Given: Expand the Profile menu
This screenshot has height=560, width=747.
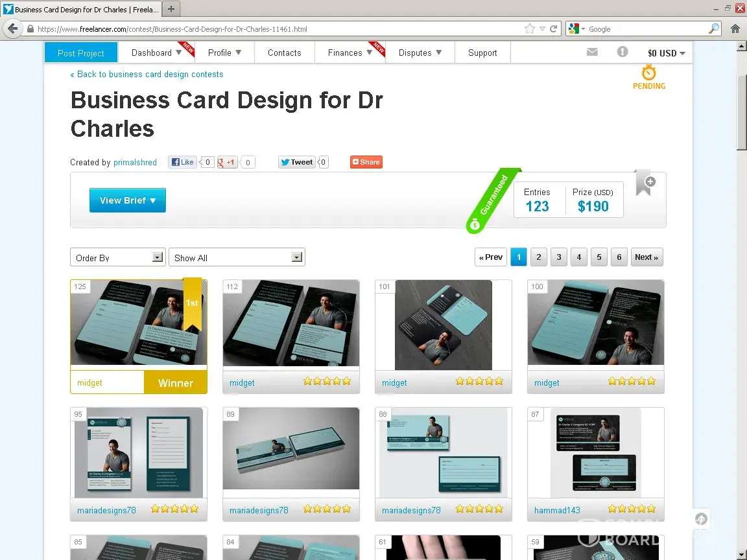Looking at the screenshot, I should pos(224,52).
